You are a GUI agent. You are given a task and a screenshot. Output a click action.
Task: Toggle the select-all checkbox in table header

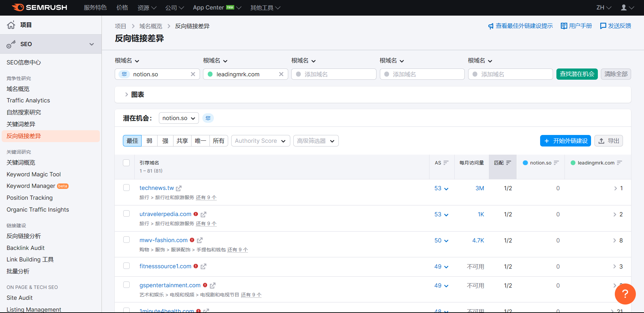click(126, 163)
